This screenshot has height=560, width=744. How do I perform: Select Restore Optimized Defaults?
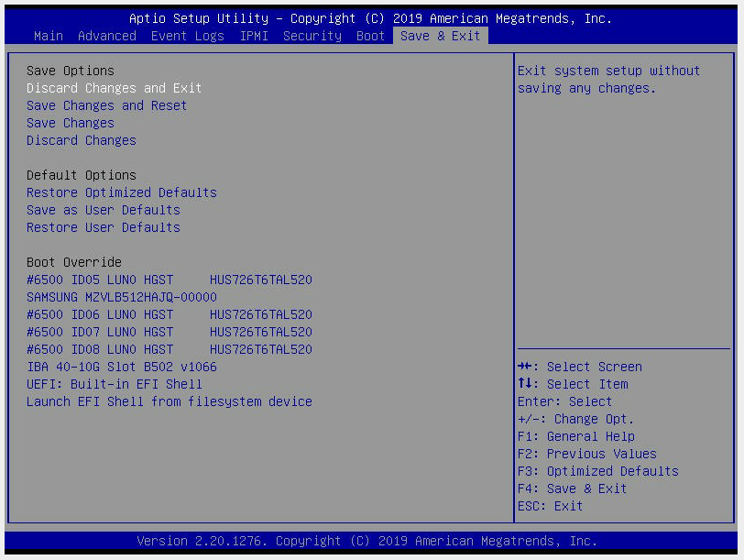[121, 192]
